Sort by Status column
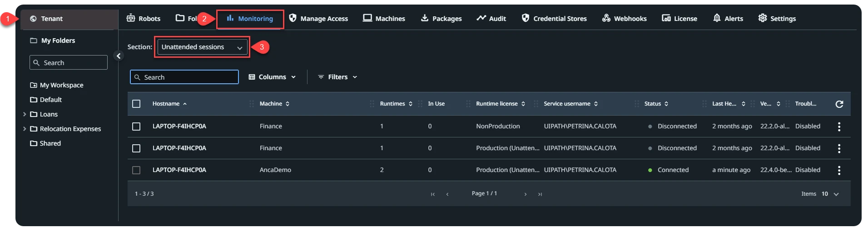This screenshot has width=868, height=233. (x=656, y=104)
